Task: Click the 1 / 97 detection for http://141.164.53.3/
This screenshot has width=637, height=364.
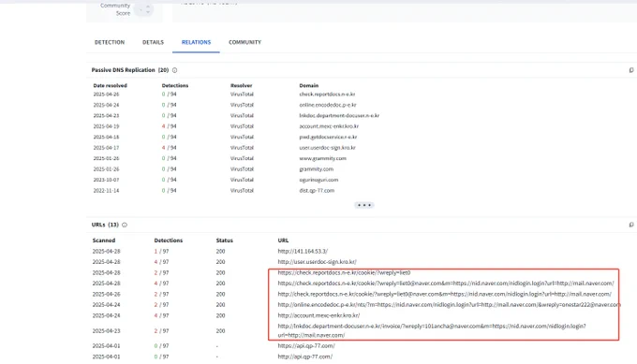Action: tap(161, 251)
